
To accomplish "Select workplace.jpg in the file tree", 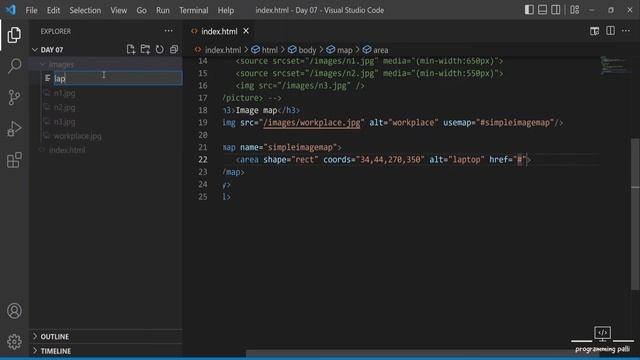I will [77, 136].
